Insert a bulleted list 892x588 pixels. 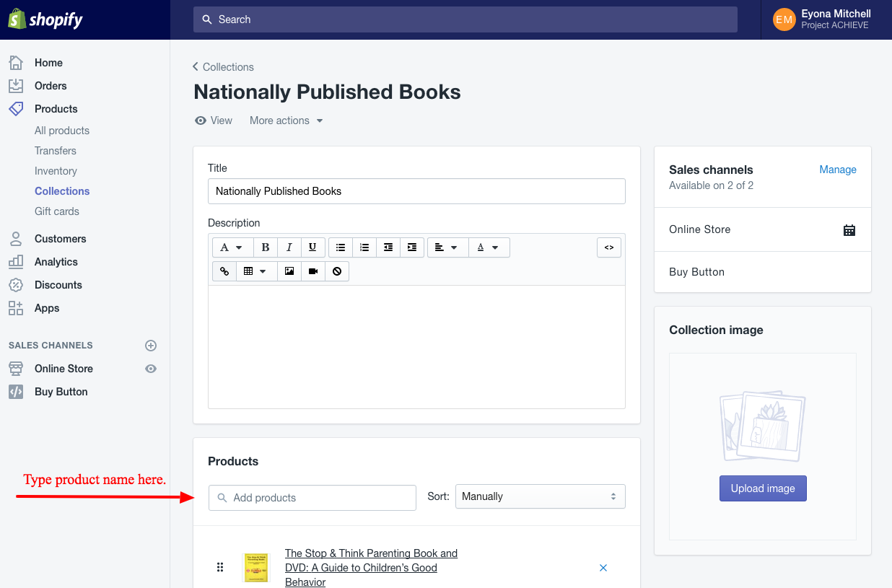click(x=341, y=247)
